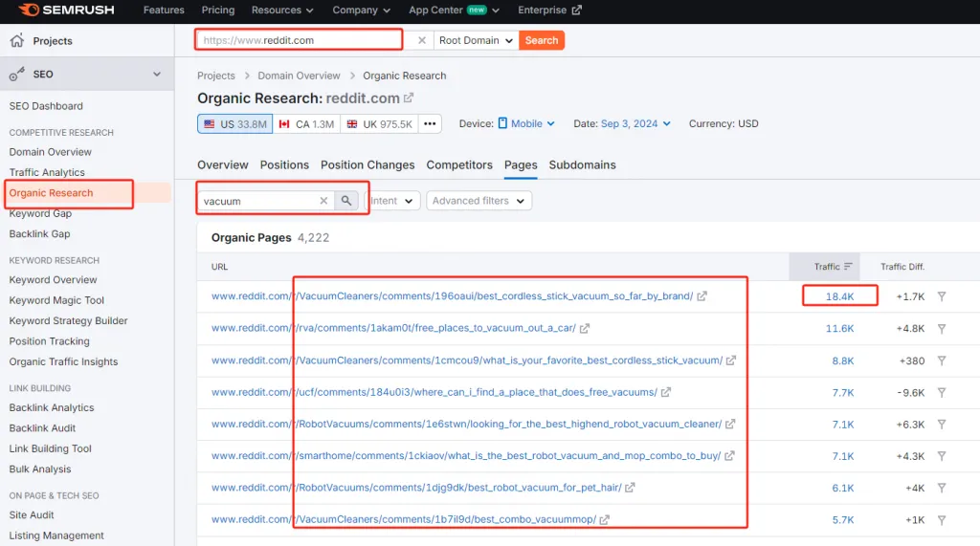
Task: Open Advanced filters dropdown
Action: point(479,201)
